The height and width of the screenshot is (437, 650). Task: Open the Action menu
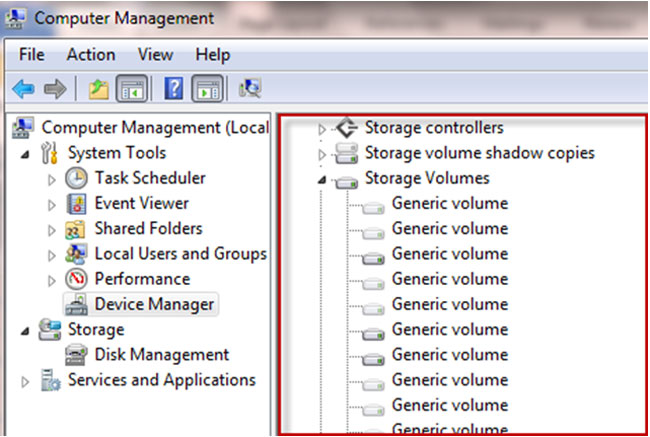[x=91, y=55]
